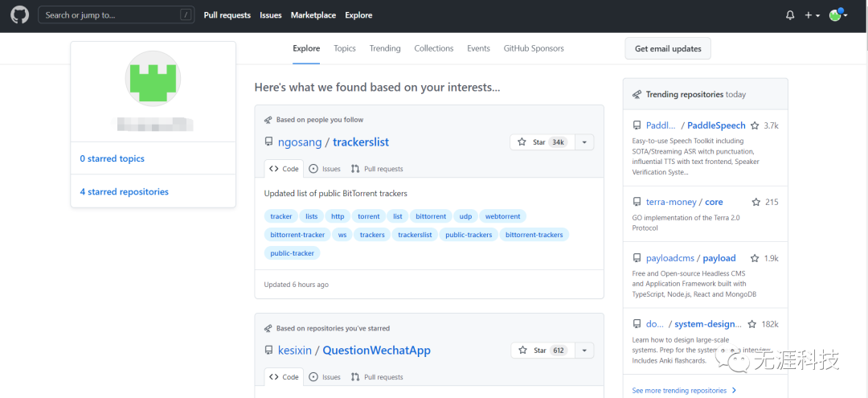This screenshot has width=868, height=398.
Task: Open Issues in top navigation
Action: click(x=271, y=15)
